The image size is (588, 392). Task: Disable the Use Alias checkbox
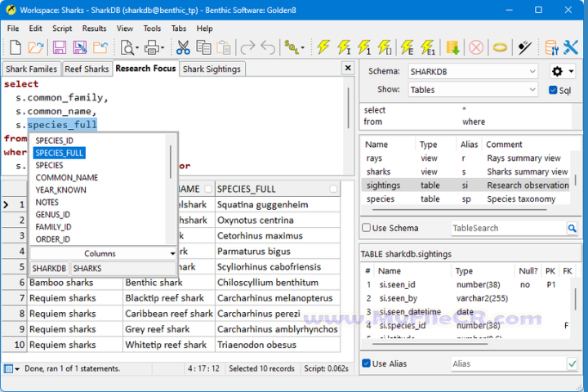click(367, 363)
